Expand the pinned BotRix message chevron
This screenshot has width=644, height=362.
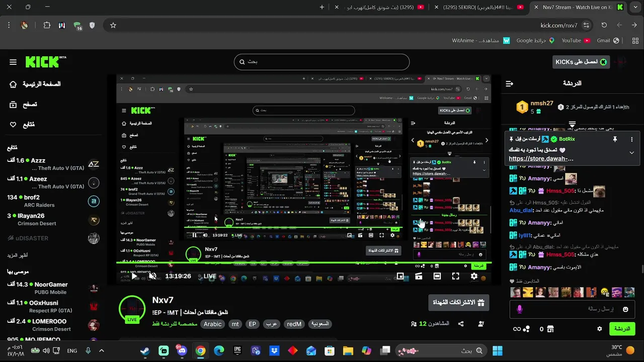[x=632, y=152]
